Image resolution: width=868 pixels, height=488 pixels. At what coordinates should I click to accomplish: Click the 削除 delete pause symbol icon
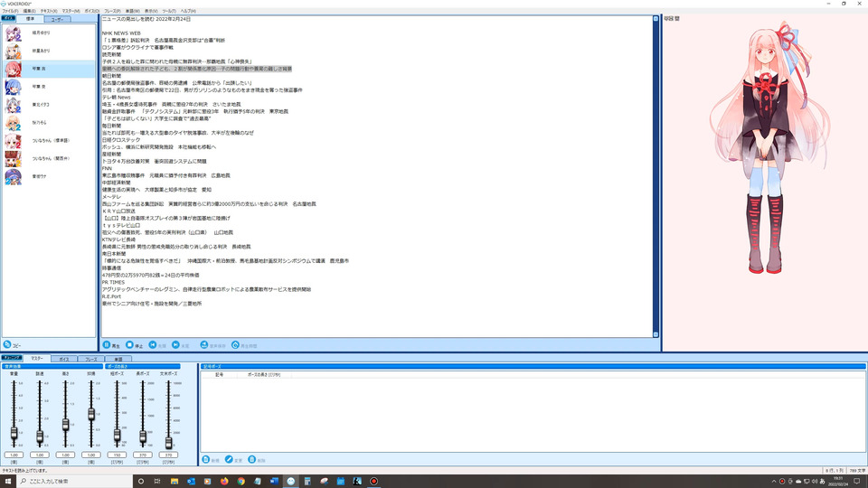pos(252,460)
